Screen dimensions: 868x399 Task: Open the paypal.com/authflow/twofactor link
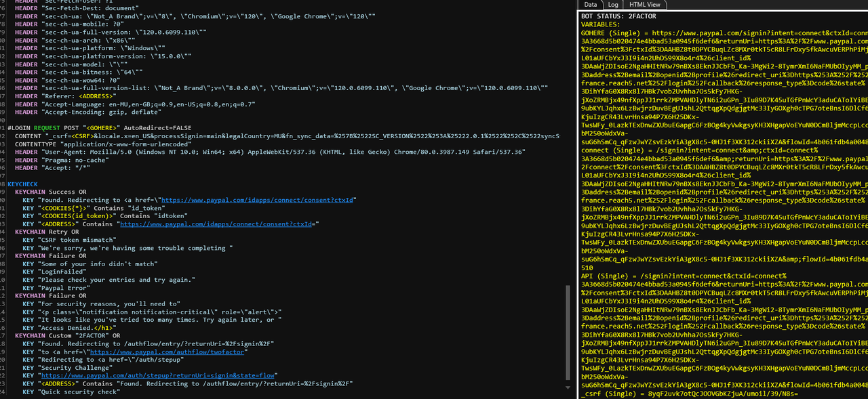(x=168, y=352)
